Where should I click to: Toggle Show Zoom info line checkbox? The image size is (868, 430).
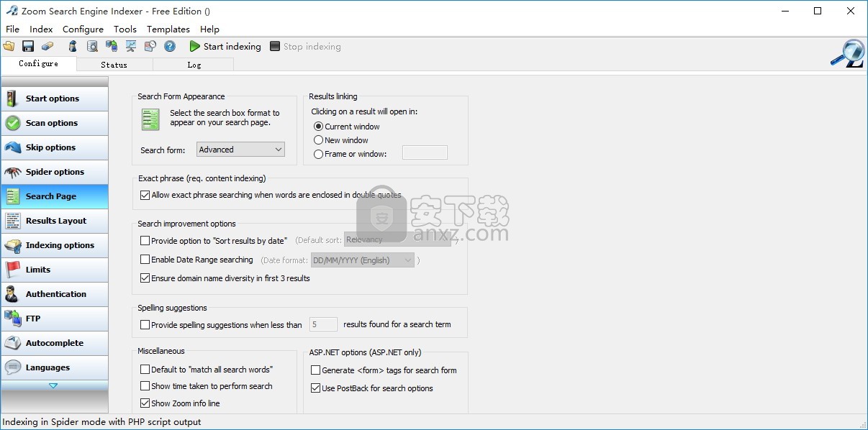pyautogui.click(x=145, y=403)
